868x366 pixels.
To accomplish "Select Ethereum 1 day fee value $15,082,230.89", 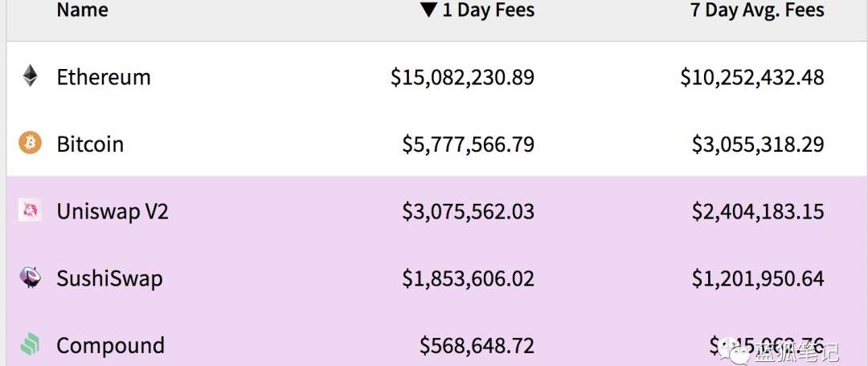I will [462, 77].
